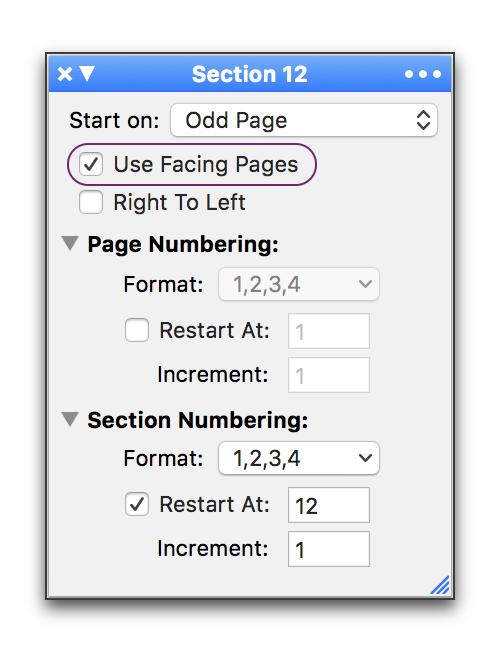Collapse palette using title bar triangle
The width and height of the screenshot is (501, 652).
pyautogui.click(x=87, y=74)
